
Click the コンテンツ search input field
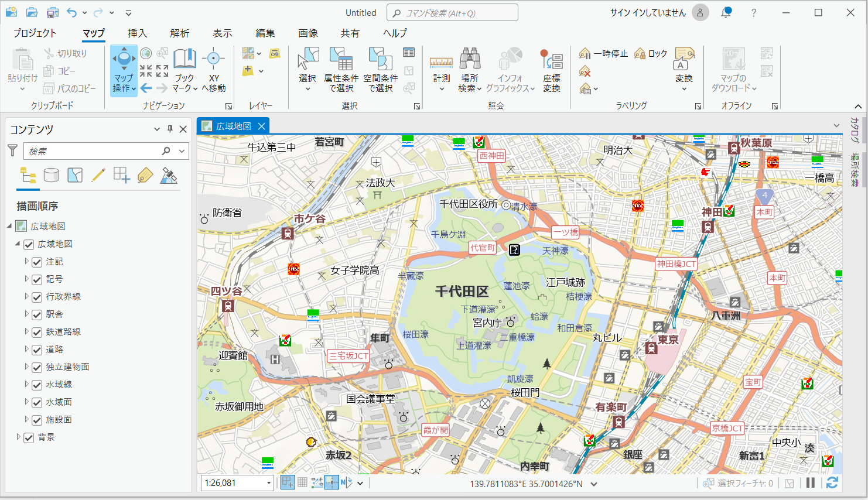click(94, 151)
